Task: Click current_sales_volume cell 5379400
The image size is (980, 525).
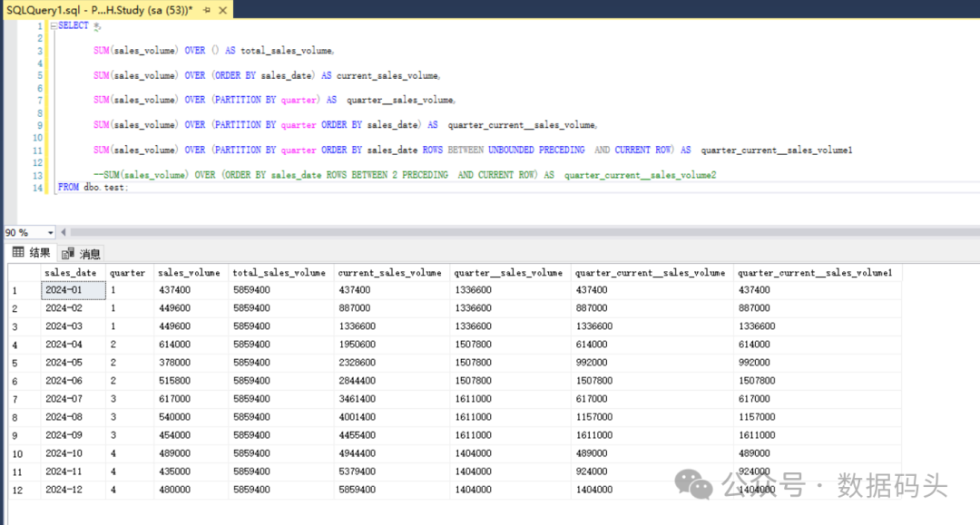Action: 391,472
